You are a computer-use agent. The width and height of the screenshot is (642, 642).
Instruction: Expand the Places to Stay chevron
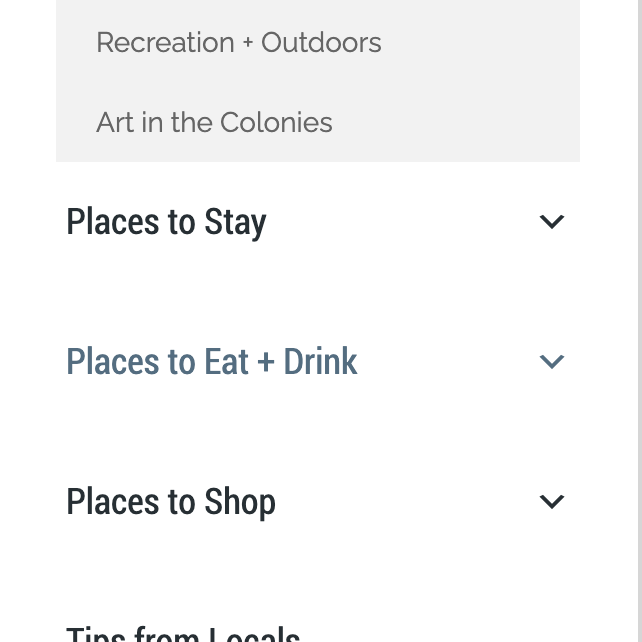pyautogui.click(x=552, y=222)
